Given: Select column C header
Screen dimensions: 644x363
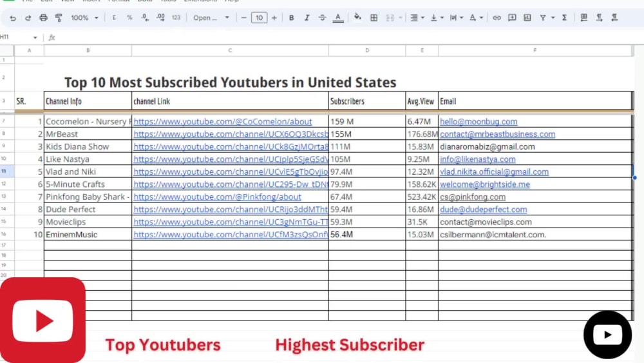Looking at the screenshot, I should [230, 50].
